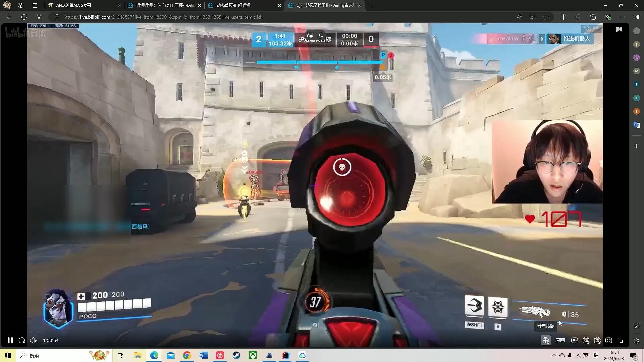
Task: Reload the current page
Action: tap(24, 17)
